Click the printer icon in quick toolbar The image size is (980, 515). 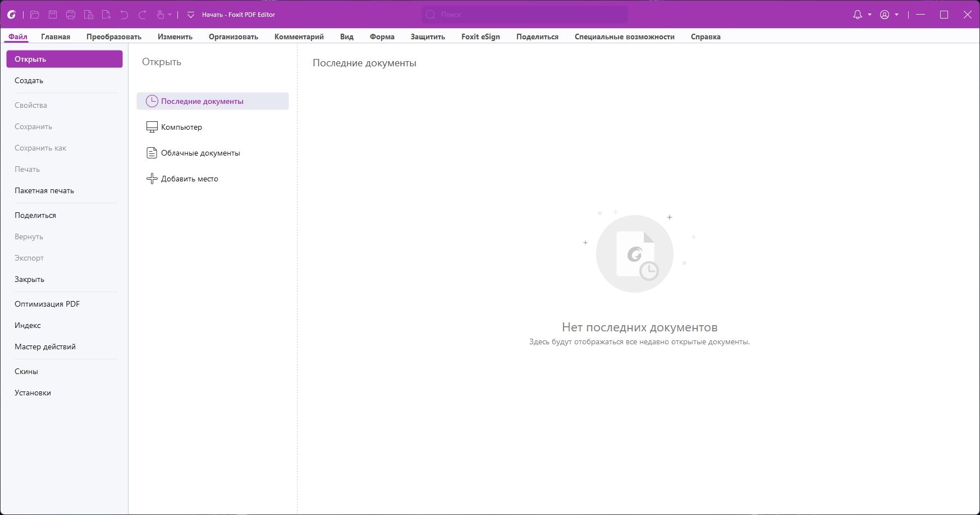pyautogui.click(x=70, y=15)
